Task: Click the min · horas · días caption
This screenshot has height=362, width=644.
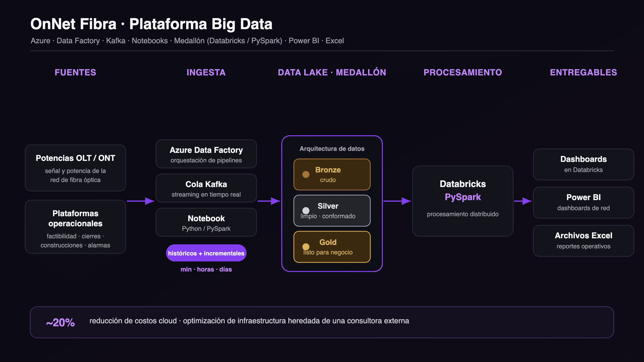Action: pos(206,269)
